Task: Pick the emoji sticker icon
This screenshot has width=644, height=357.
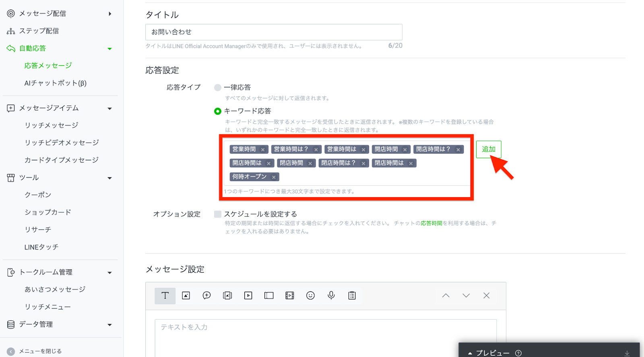Action: pos(310,295)
